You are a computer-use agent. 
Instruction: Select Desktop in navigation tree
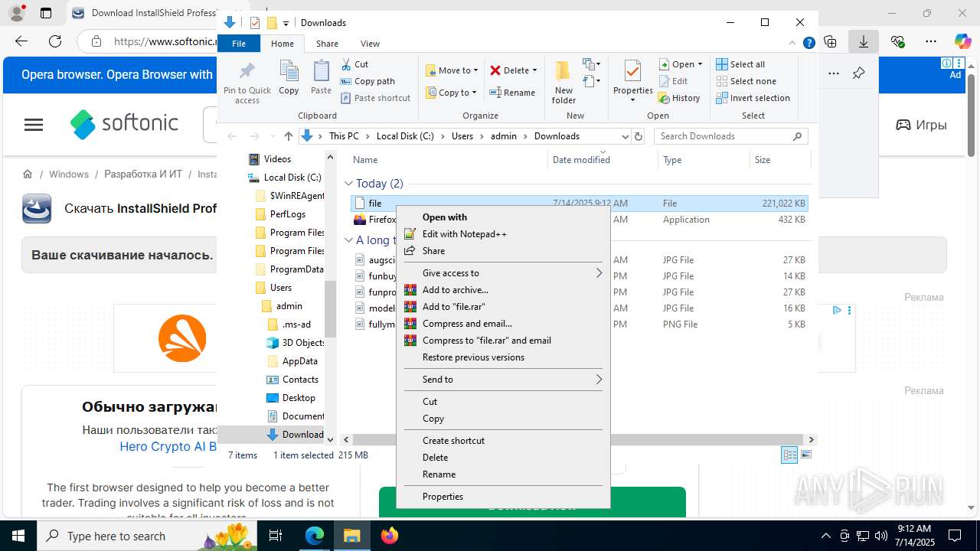pos(290,398)
